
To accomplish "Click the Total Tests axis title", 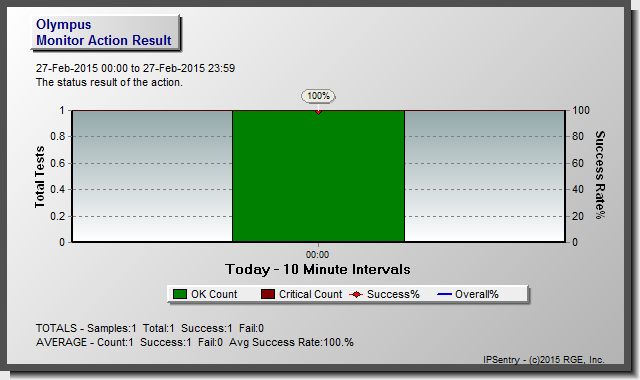I will 40,177.
